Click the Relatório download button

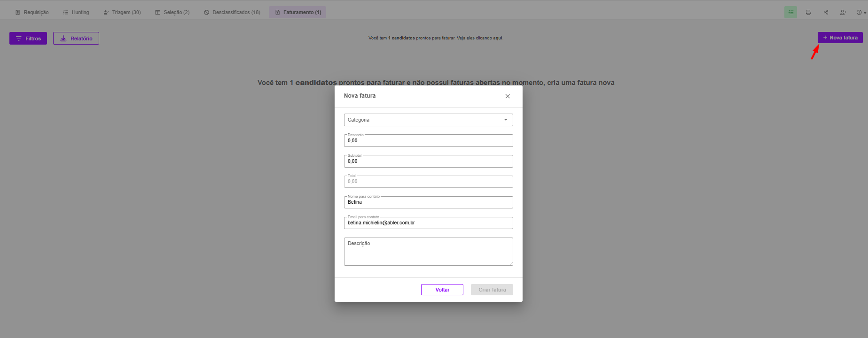click(76, 38)
